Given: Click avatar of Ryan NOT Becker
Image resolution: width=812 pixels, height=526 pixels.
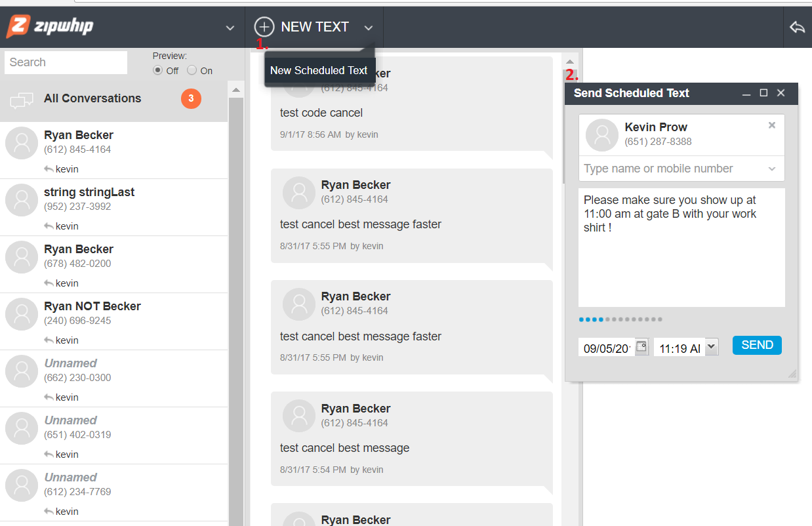Looking at the screenshot, I should click(x=22, y=314).
